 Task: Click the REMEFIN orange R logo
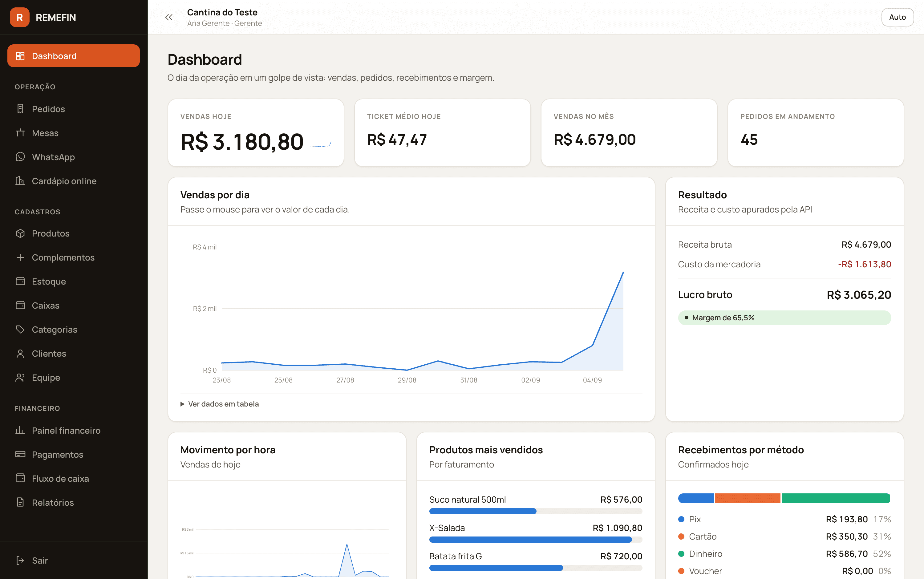click(x=19, y=17)
